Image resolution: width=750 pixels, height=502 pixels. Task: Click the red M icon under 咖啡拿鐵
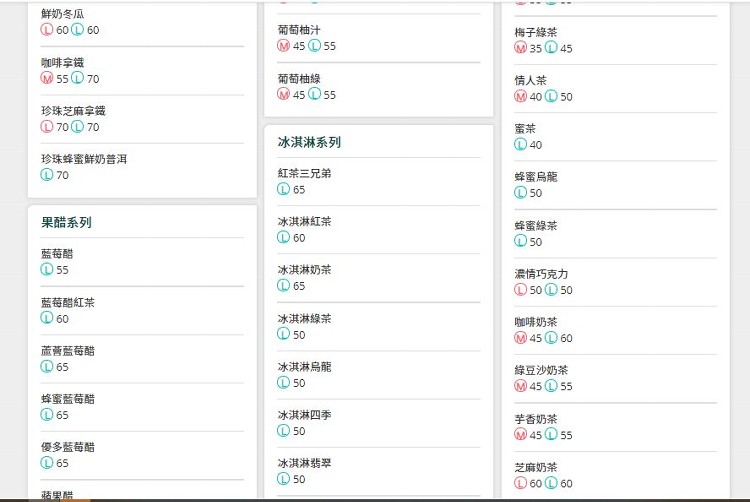[47, 79]
